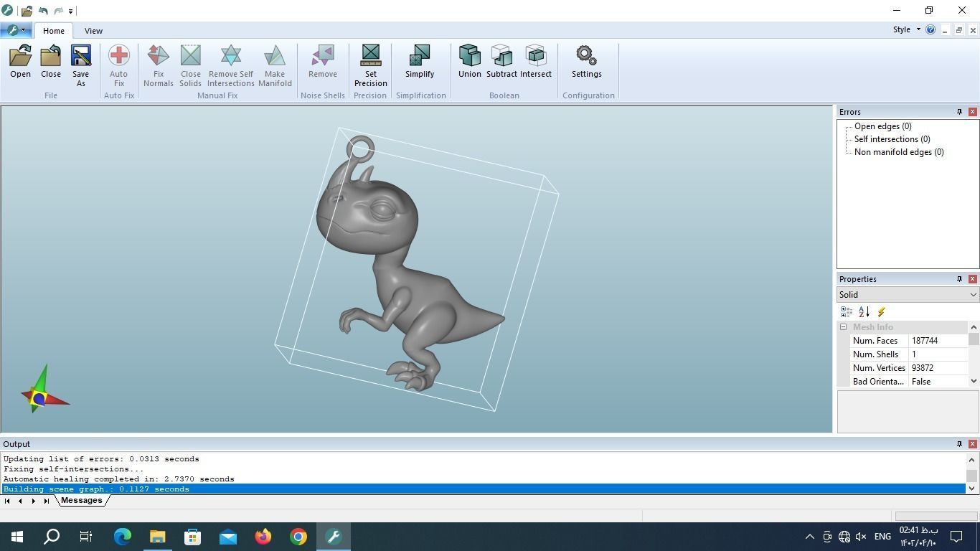The image size is (980, 551).
Task: Go to first output tab arrow
Action: pyautogui.click(x=7, y=501)
